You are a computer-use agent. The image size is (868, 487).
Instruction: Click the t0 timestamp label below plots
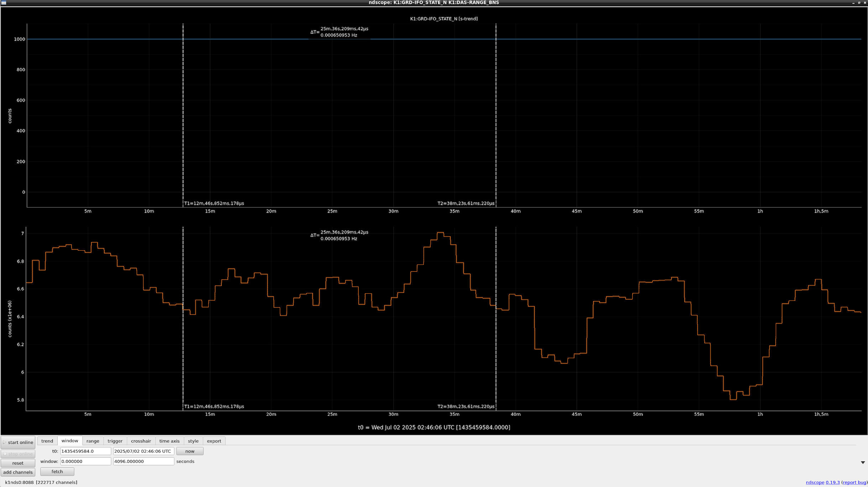pyautogui.click(x=434, y=428)
